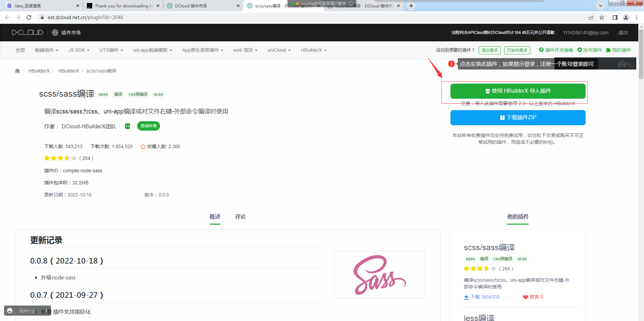Image resolution: width=644 pixels, height=321 pixels.
Task: Select 全部 in the category nav
Action: tap(20, 50)
